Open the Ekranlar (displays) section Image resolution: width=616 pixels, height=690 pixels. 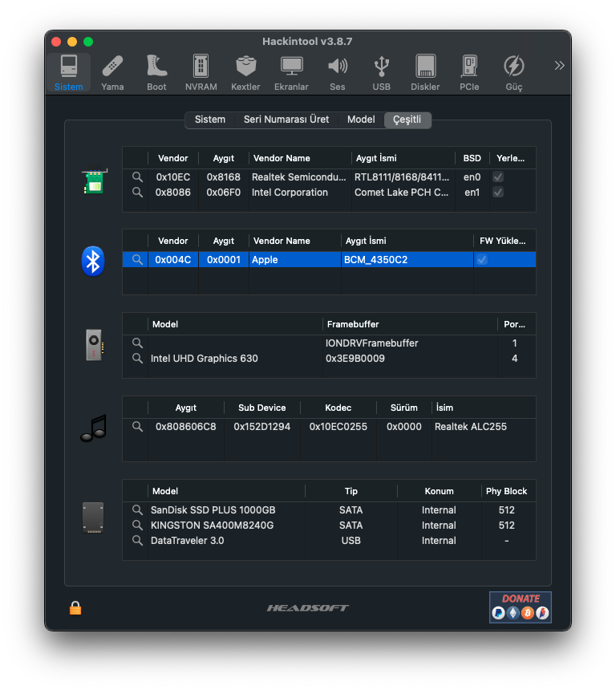291,72
